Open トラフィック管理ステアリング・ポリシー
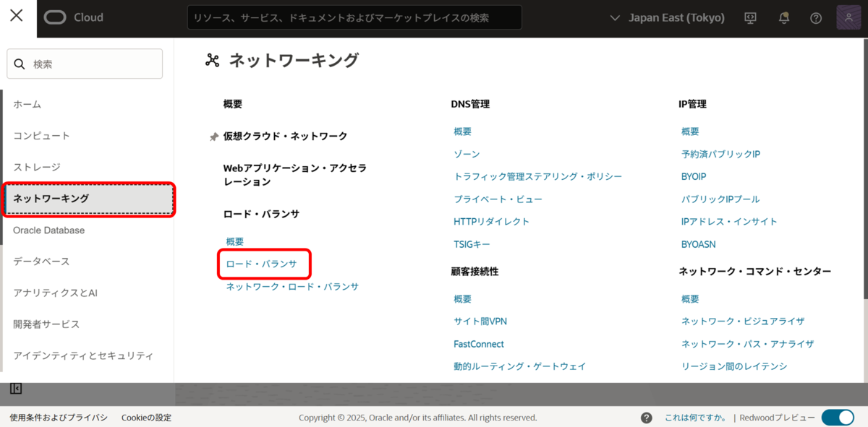This screenshot has width=868, height=427. (538, 176)
